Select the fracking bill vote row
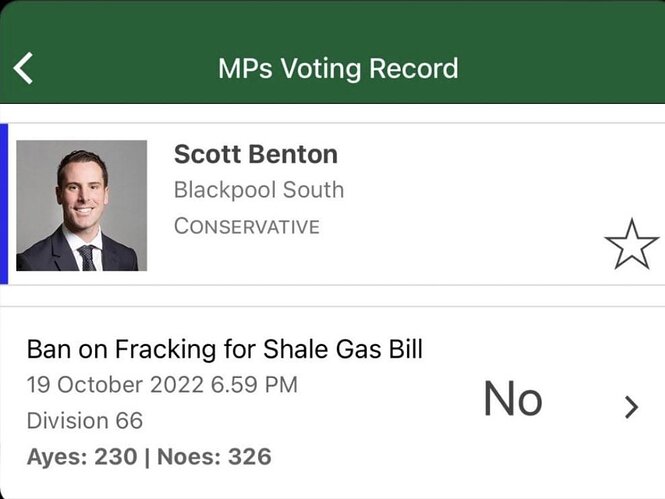665x499 pixels. coord(332,402)
